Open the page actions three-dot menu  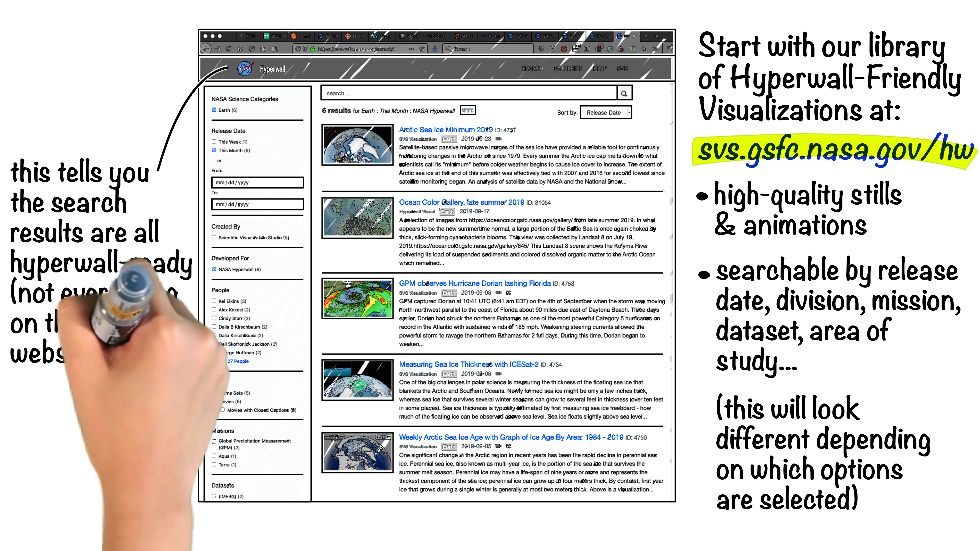tap(412, 49)
